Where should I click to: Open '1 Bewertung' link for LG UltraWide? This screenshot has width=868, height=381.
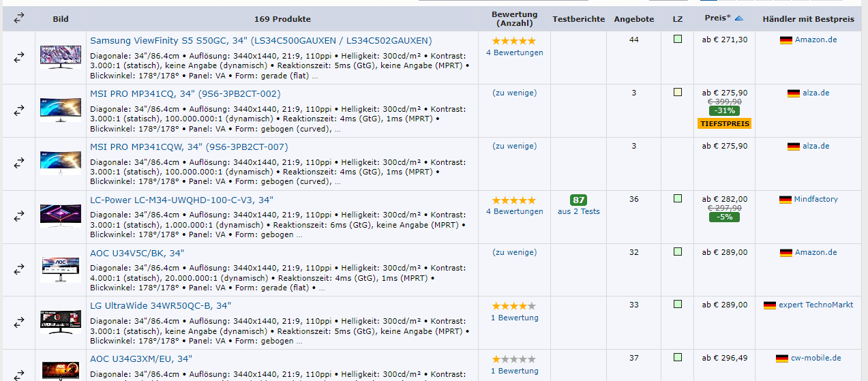515,318
